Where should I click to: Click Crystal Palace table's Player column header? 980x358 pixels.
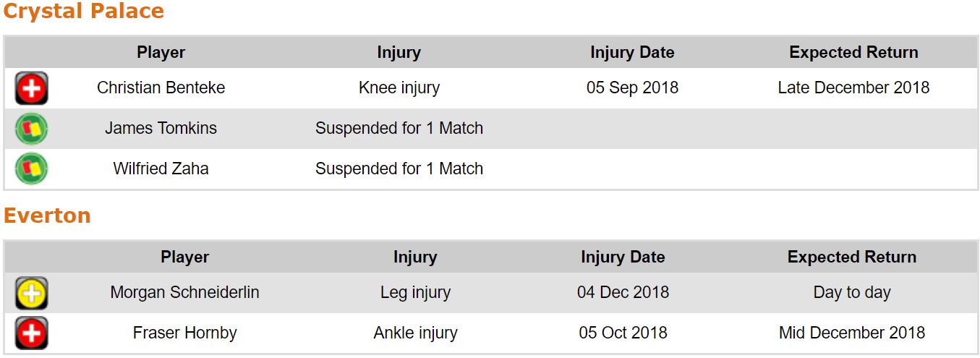point(161,53)
